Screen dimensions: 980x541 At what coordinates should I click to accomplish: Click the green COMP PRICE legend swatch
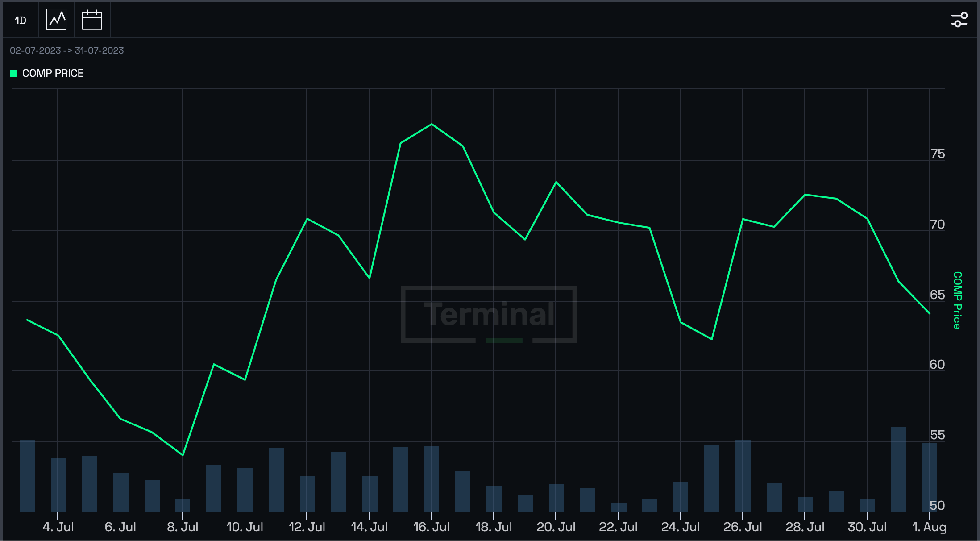[13, 73]
